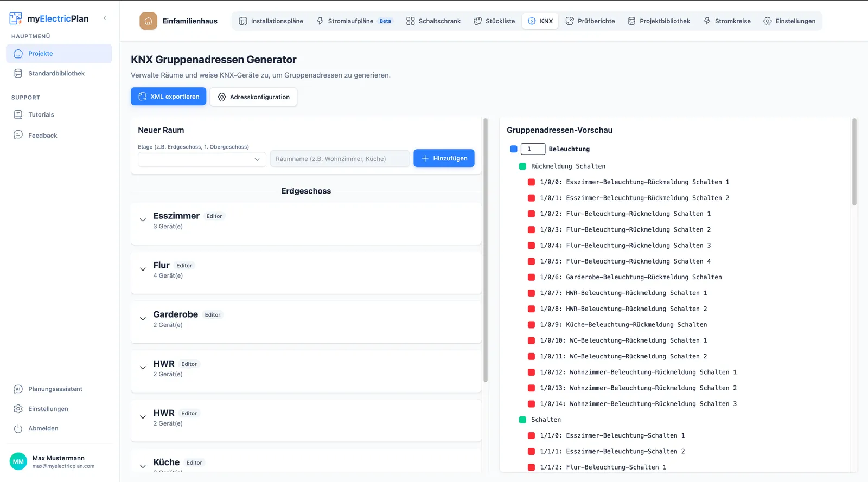Click the sidebar Einstellungen gear icon
Viewport: 868px width, 482px height.
[x=18, y=409]
